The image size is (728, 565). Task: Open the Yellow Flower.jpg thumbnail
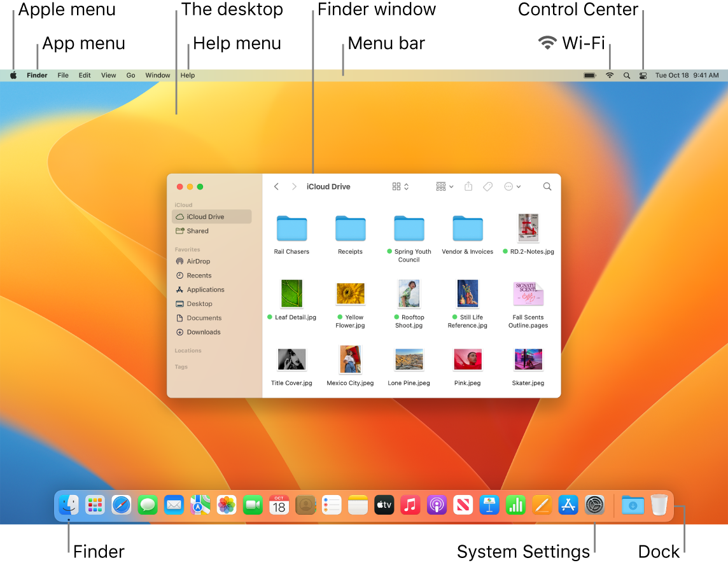[x=350, y=293]
